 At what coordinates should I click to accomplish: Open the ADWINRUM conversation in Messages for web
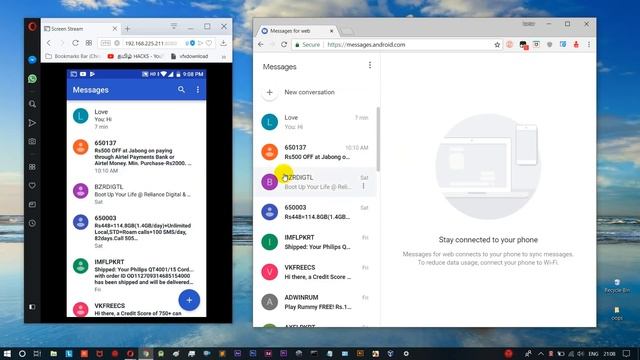click(315, 302)
